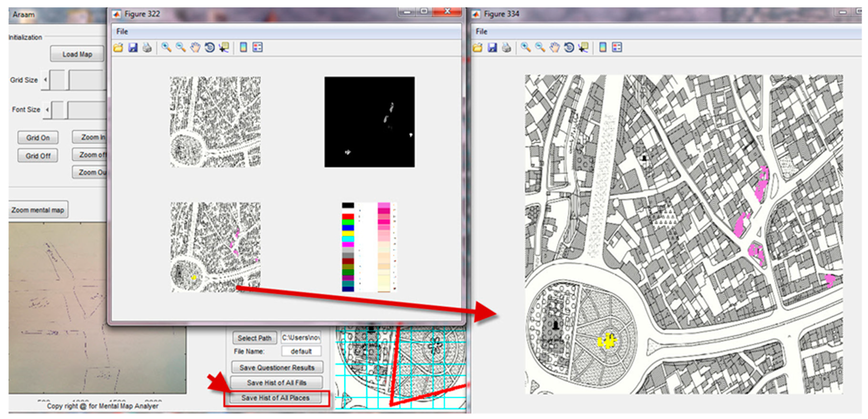Open File menu in Figure 322
The width and height of the screenshot is (868, 419).
point(122,32)
